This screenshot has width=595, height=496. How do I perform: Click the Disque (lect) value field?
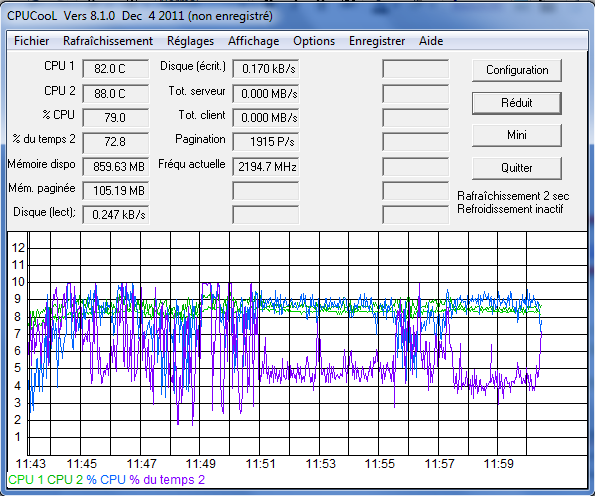[116, 215]
